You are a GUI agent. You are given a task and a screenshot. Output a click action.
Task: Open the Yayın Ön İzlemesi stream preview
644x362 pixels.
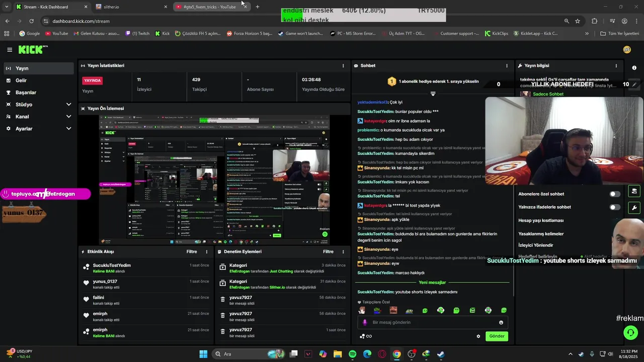(214, 180)
